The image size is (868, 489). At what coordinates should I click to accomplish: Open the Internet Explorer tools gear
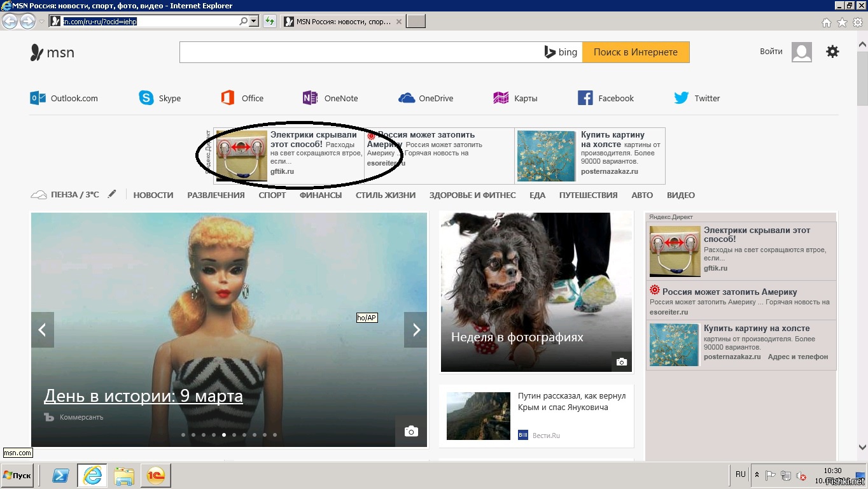tap(857, 22)
